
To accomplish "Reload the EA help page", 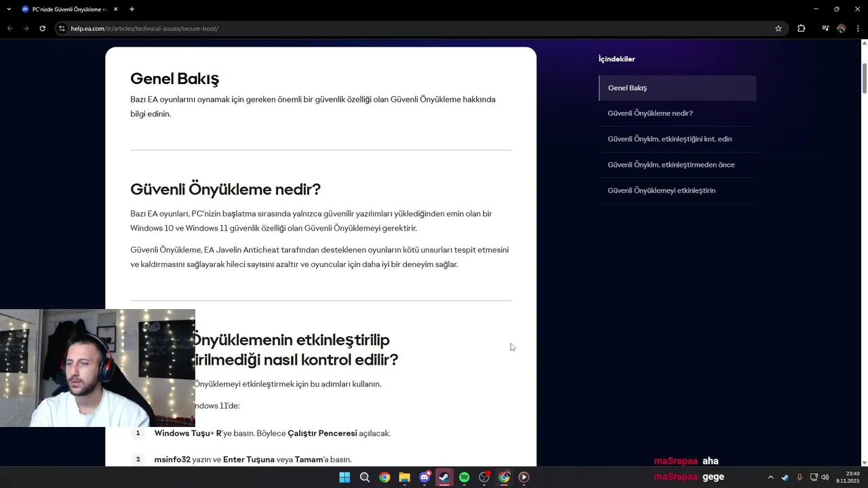I will [x=42, y=28].
